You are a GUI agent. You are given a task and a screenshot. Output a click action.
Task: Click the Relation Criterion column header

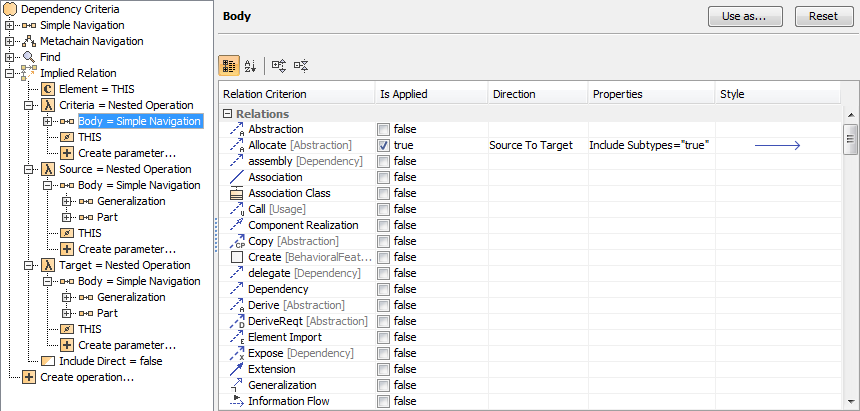296,94
